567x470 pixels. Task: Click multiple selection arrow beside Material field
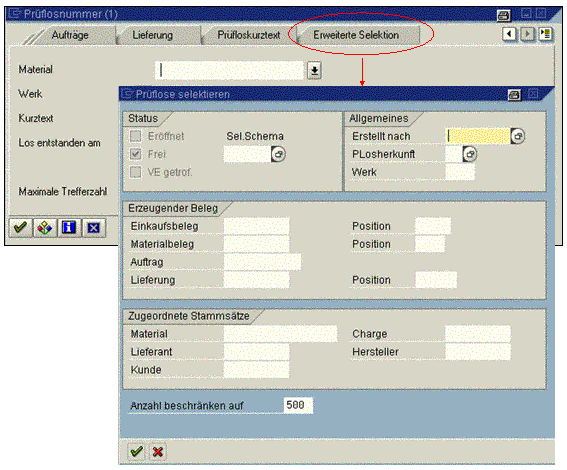(315, 70)
